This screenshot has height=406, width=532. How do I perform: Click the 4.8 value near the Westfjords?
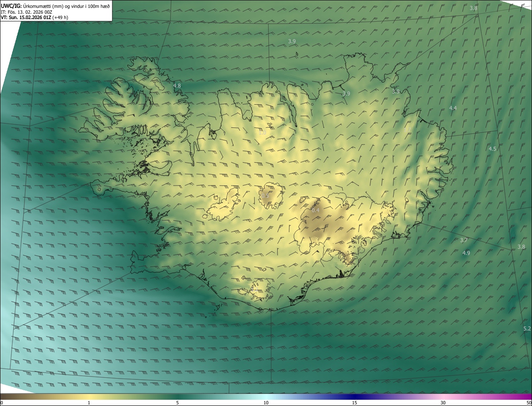(177, 86)
